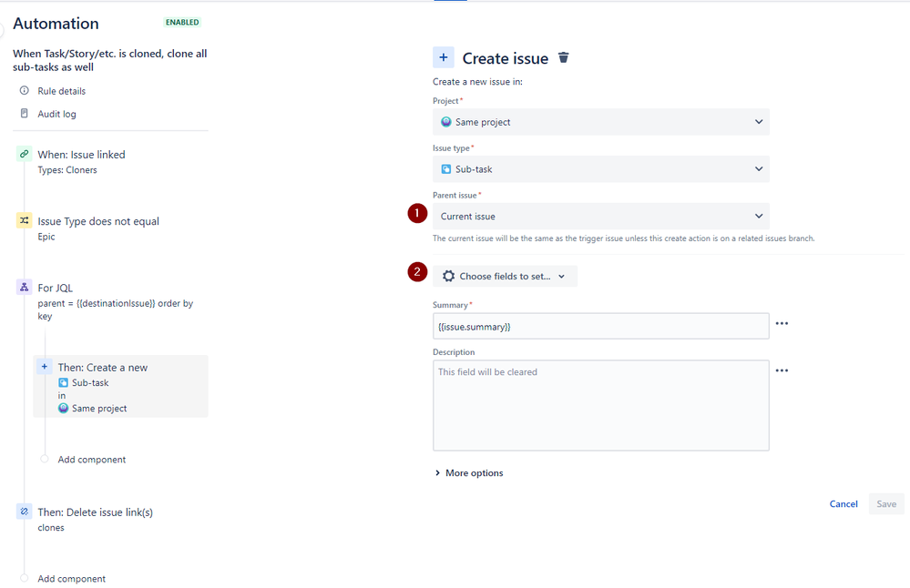
Task: Open the Choose fields to set dropdown
Action: tap(505, 276)
